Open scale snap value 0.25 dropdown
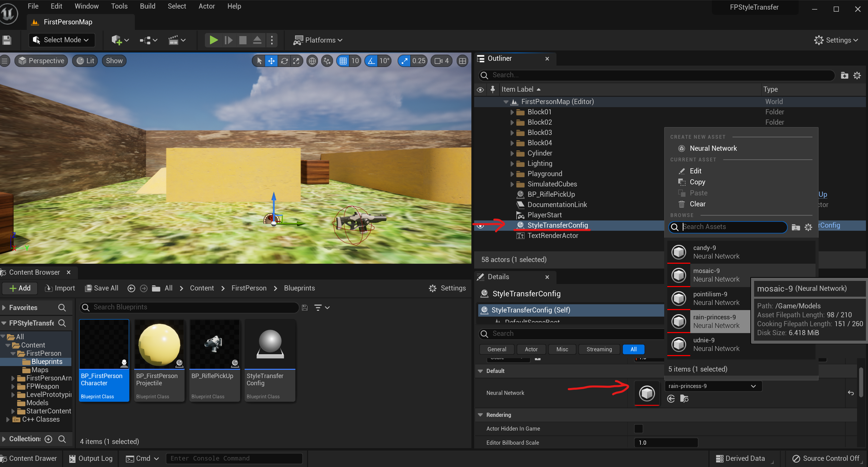 click(419, 61)
